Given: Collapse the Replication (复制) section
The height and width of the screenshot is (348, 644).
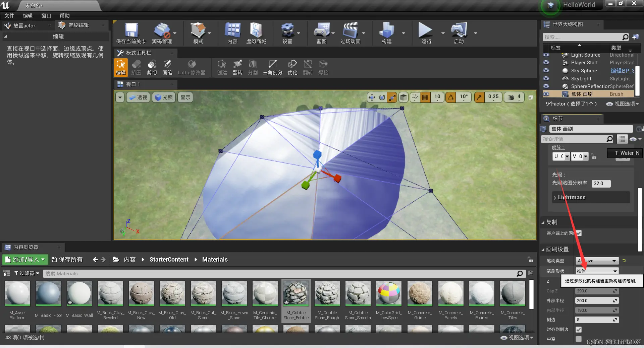Looking at the screenshot, I should 543,222.
